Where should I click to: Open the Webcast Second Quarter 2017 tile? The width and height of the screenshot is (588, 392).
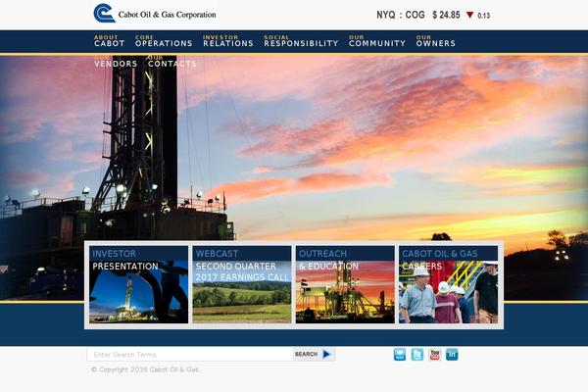242,284
